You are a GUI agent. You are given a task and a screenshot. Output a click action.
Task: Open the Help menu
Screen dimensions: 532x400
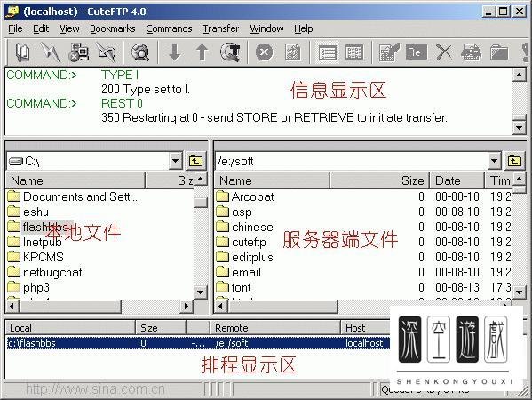[x=304, y=28]
